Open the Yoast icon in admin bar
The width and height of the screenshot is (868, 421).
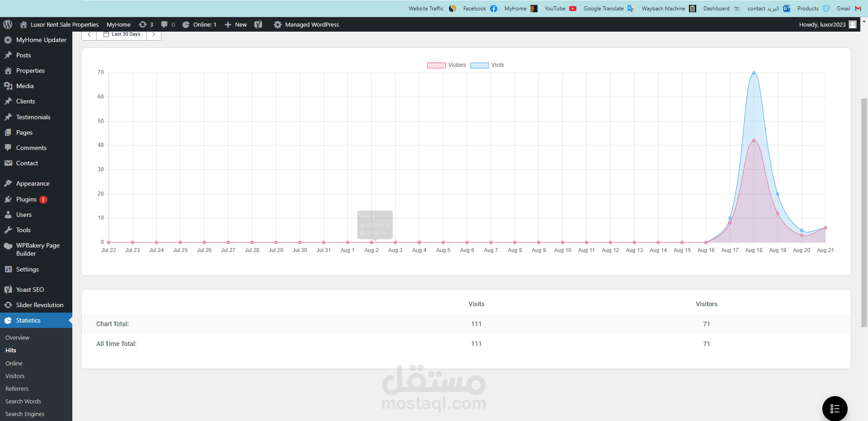point(258,24)
